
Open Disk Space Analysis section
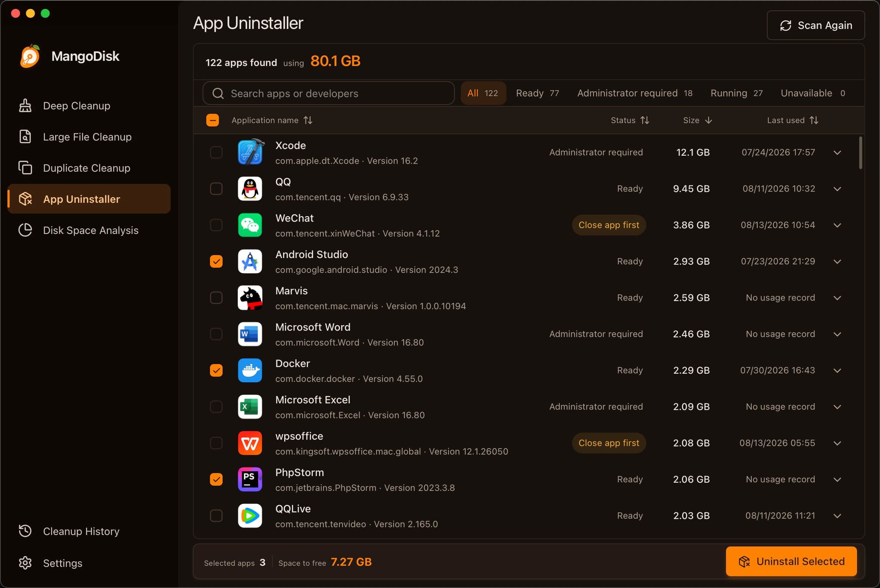(89, 230)
